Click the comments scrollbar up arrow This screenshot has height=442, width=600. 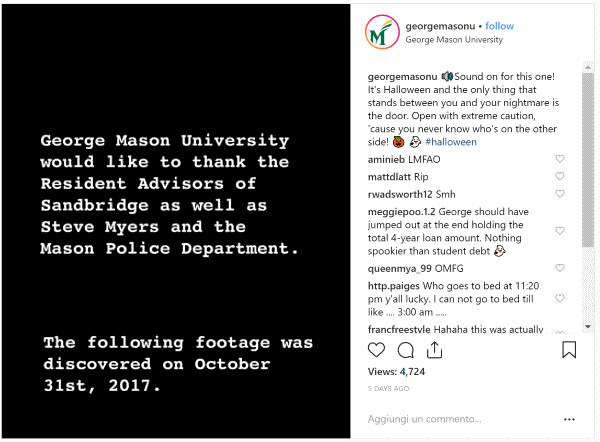[588, 67]
